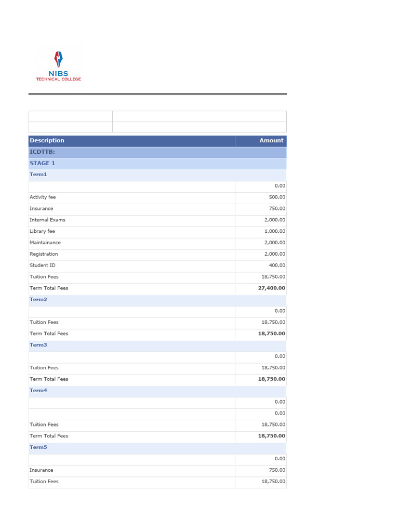Click the empty top-right header table cell
Image resolution: width=399 pixels, height=532 pixels.
coord(199,116)
